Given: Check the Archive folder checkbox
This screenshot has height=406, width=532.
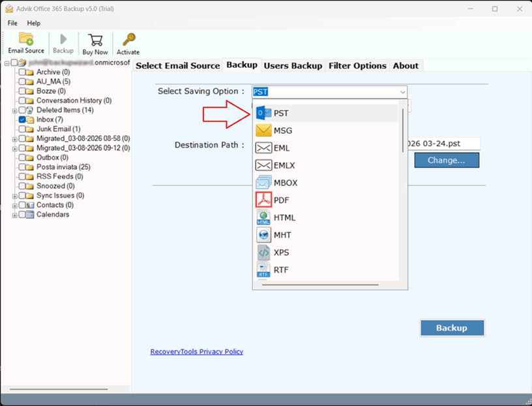Looking at the screenshot, I should 22,72.
